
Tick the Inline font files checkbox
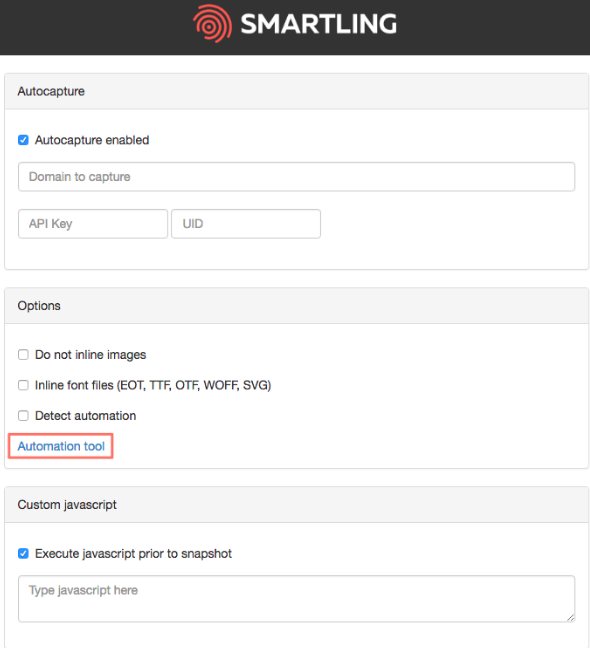coord(23,385)
